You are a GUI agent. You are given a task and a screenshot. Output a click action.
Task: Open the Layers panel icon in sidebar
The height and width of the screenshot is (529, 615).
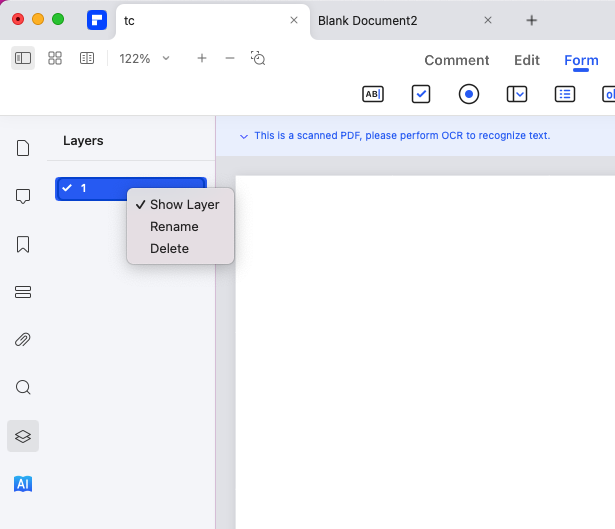tap(23, 436)
